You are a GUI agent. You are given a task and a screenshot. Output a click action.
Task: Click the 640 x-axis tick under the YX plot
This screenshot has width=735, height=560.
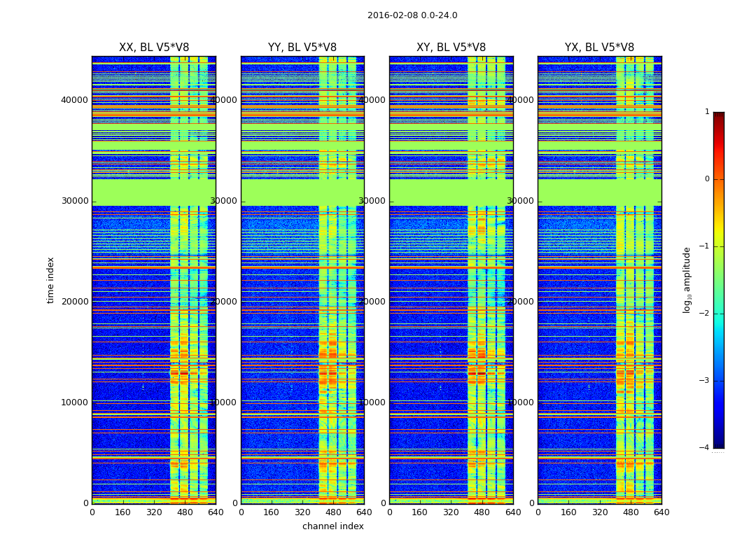tap(661, 512)
